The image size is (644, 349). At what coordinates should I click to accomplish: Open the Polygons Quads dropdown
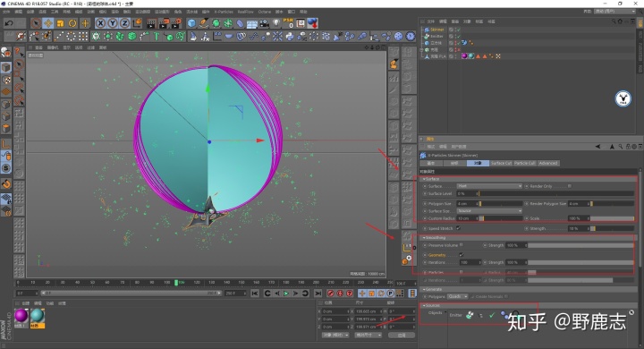[x=458, y=296]
